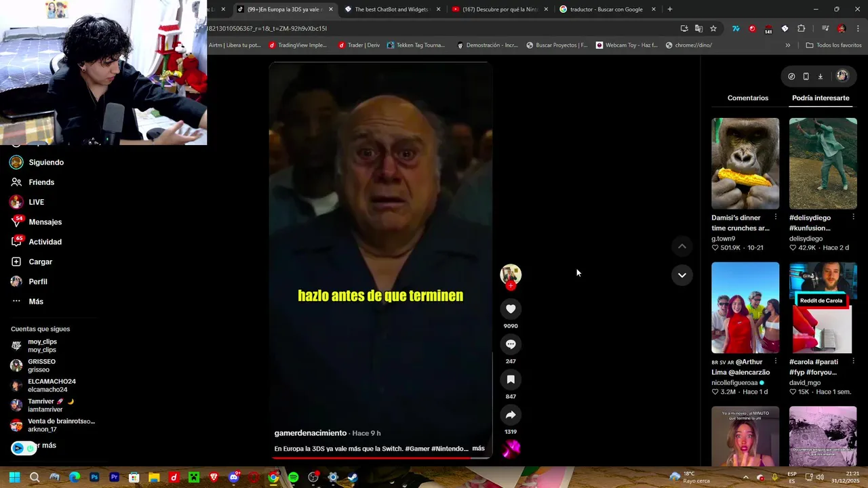Open Actividad in the sidebar
Viewport: 868px width, 488px height.
(x=45, y=242)
